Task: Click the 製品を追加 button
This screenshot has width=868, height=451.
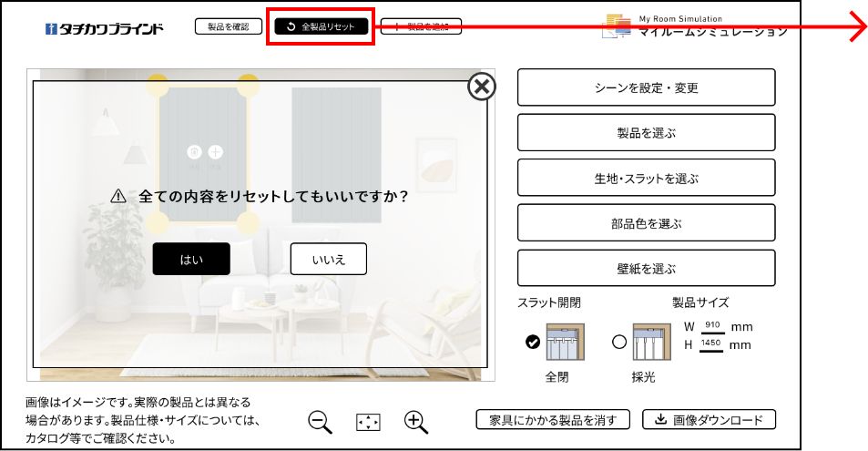Action: click(421, 26)
